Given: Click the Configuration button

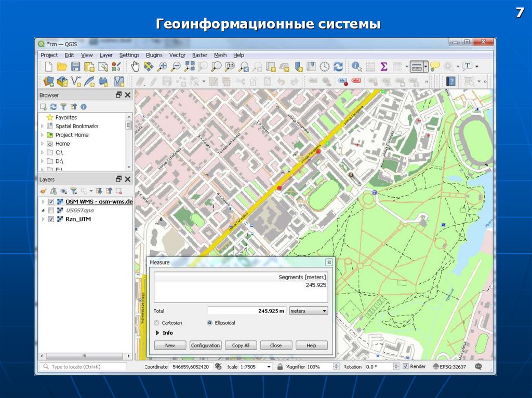Looking at the screenshot, I should click(x=206, y=345).
